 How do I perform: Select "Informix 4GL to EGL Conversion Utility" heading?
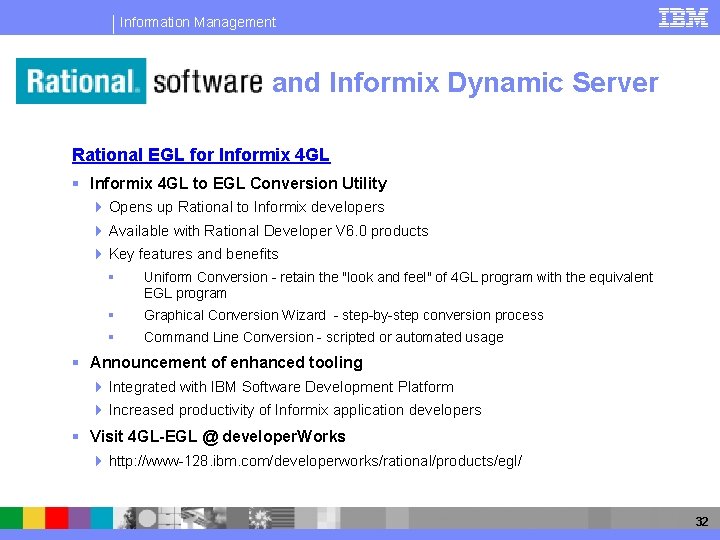pos(238,183)
